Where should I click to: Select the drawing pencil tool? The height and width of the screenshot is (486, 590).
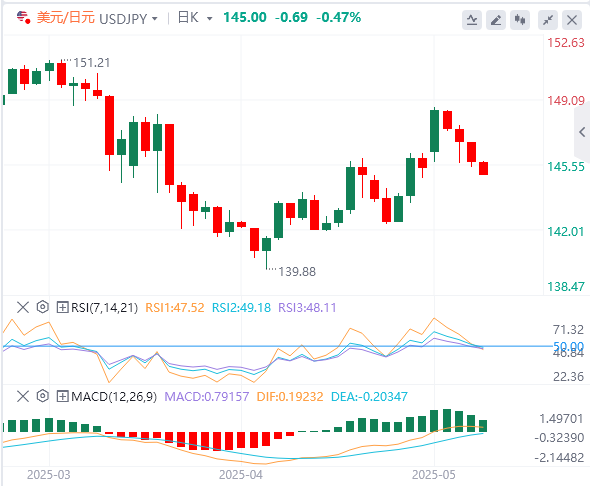click(496, 20)
